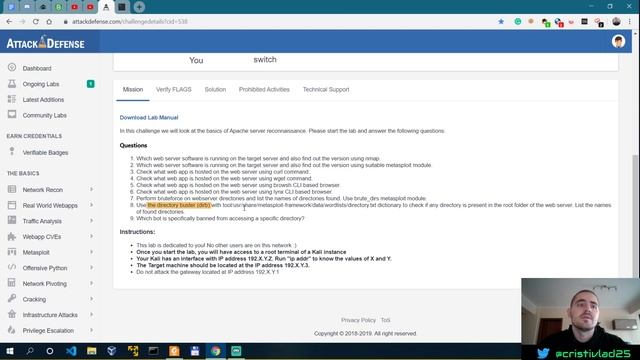The height and width of the screenshot is (360, 640).
Task: Open Ongoing Labs flask icon
Action: click(x=12, y=84)
